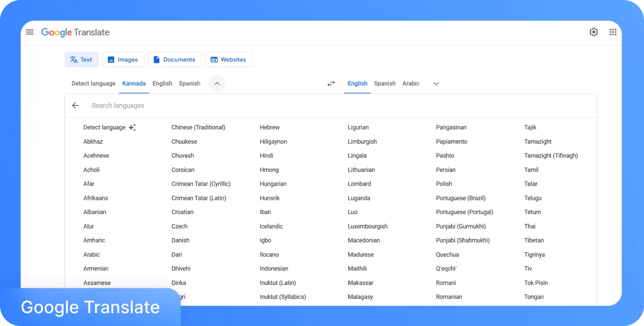The image size is (644, 326).
Task: Select Tamil language
Action: [x=532, y=170]
